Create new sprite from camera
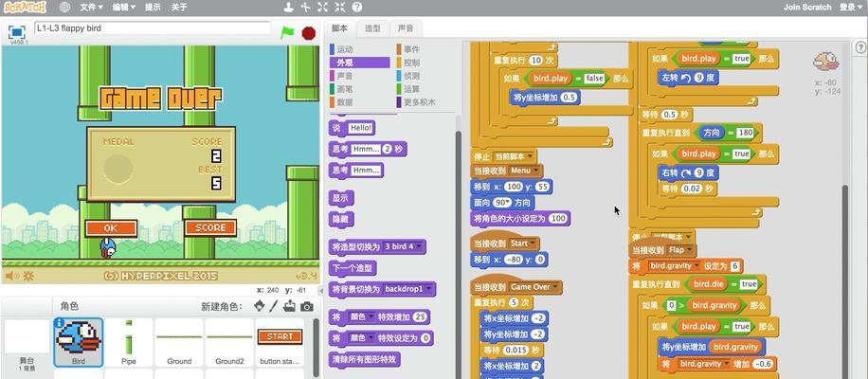Viewport: 868px width, 379px height. 307,307
